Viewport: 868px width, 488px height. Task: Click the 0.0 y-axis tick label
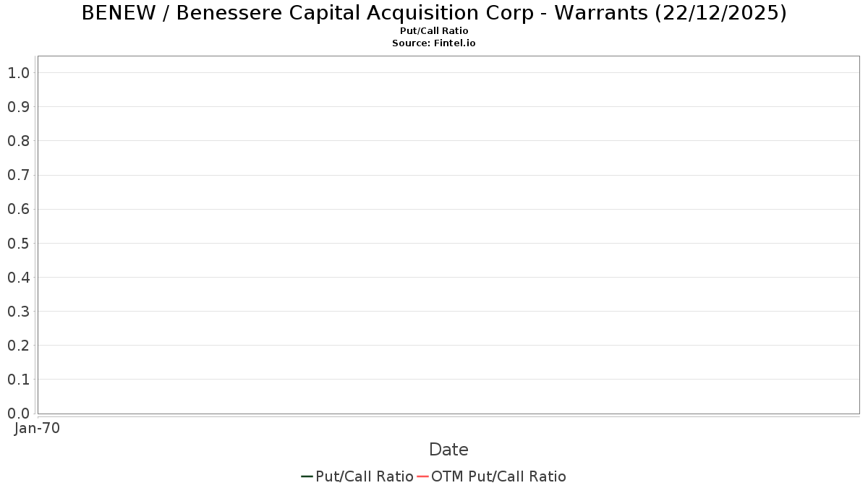18,414
